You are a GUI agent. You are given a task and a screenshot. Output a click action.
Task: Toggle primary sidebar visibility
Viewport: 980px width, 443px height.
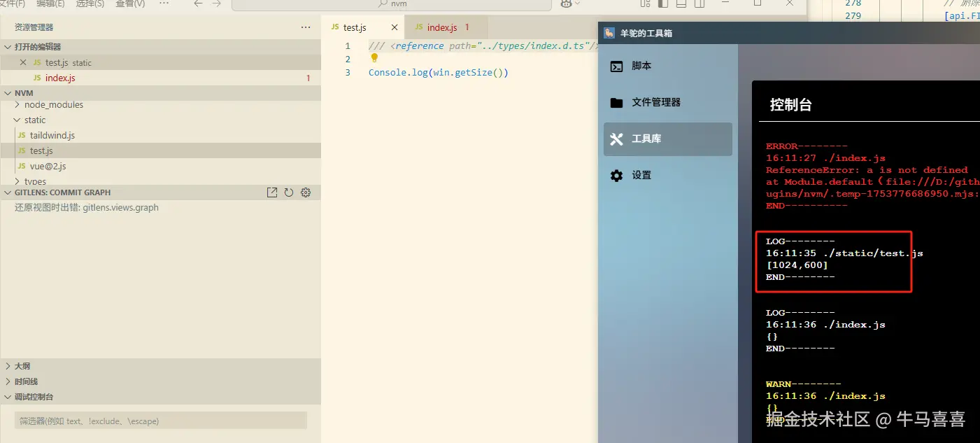tap(662, 3)
